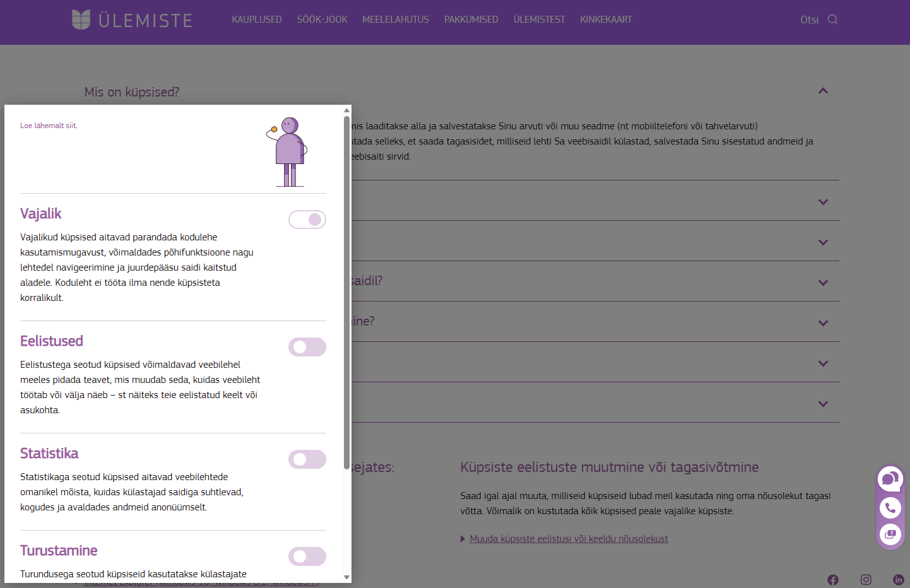Open the KAUPLUSED menu
Screen dimensions: 910x588
pos(257,20)
